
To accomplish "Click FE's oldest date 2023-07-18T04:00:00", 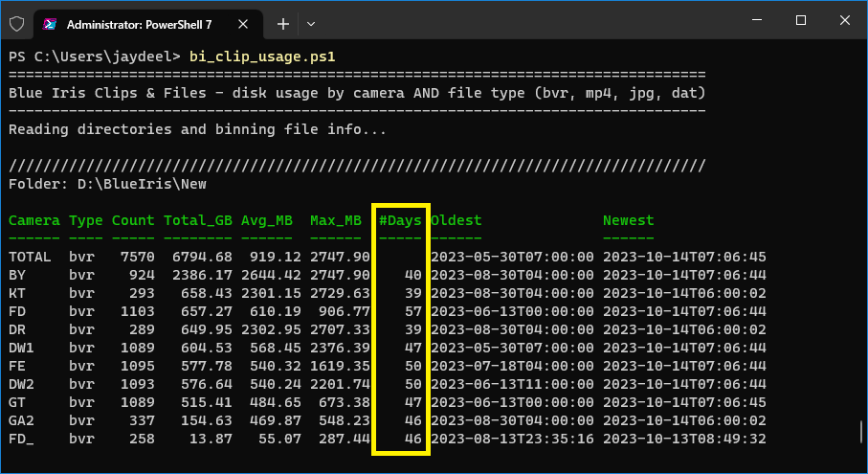I will (512, 366).
